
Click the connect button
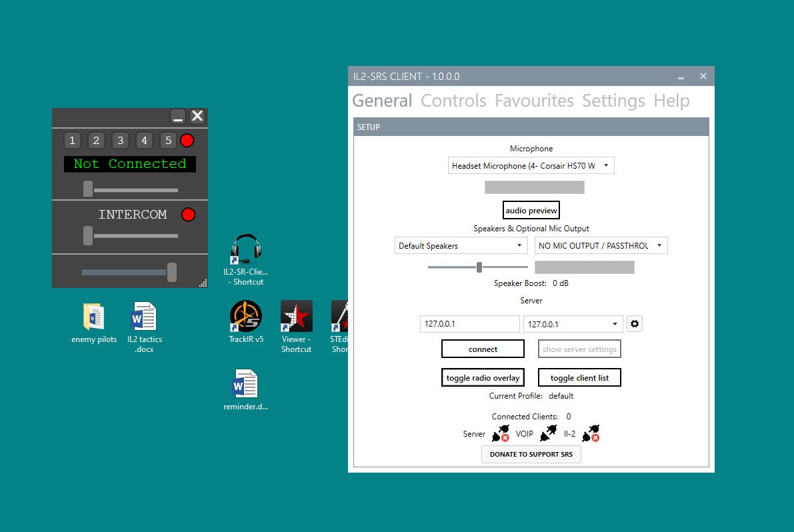tap(483, 349)
